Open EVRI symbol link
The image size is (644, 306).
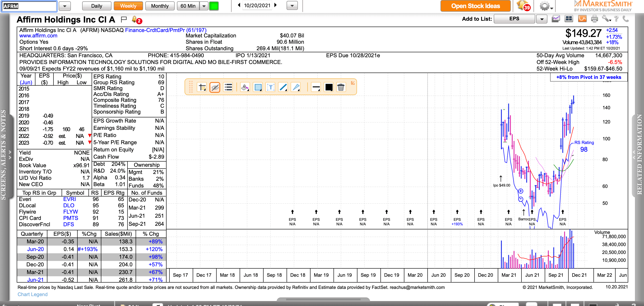69,199
